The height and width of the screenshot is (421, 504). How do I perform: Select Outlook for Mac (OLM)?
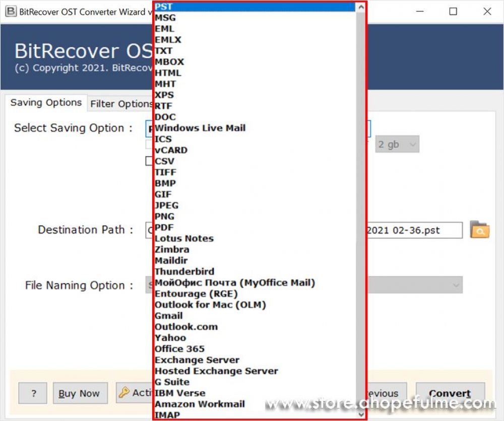click(255, 305)
